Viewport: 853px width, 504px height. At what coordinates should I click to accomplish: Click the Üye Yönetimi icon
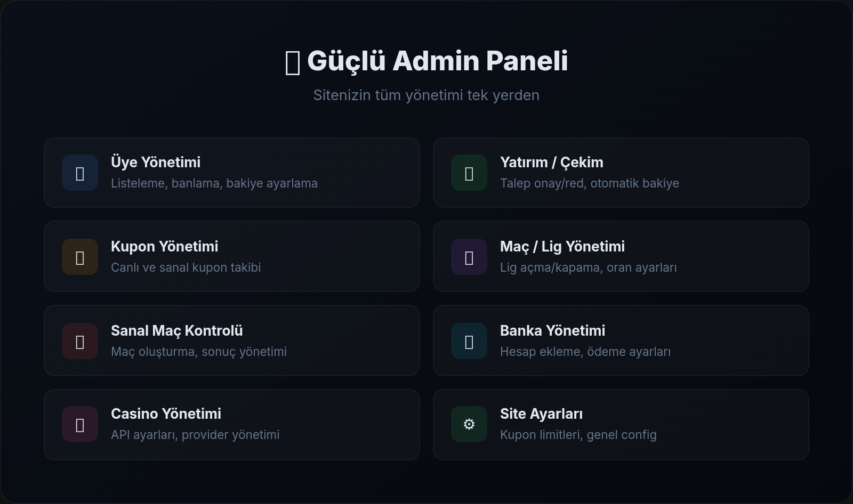click(x=80, y=173)
